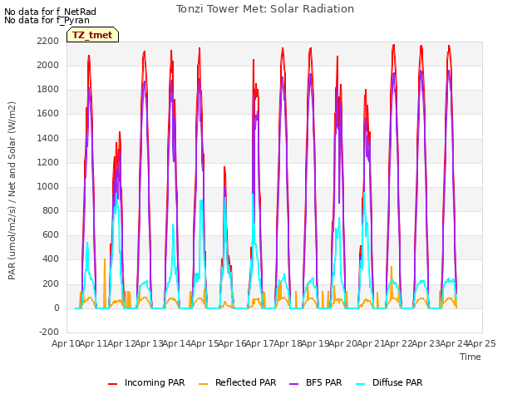Click the y-axis tick label 1800

[48, 90]
